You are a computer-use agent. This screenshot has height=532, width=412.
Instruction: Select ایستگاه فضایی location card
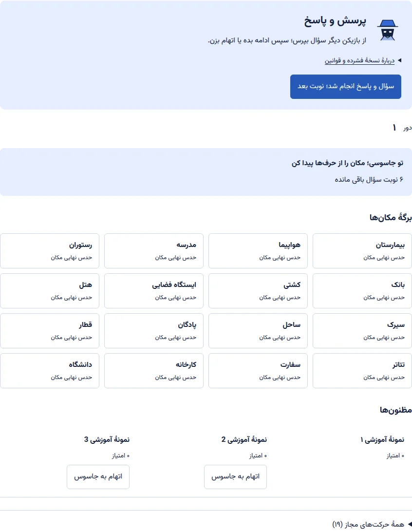153,291
